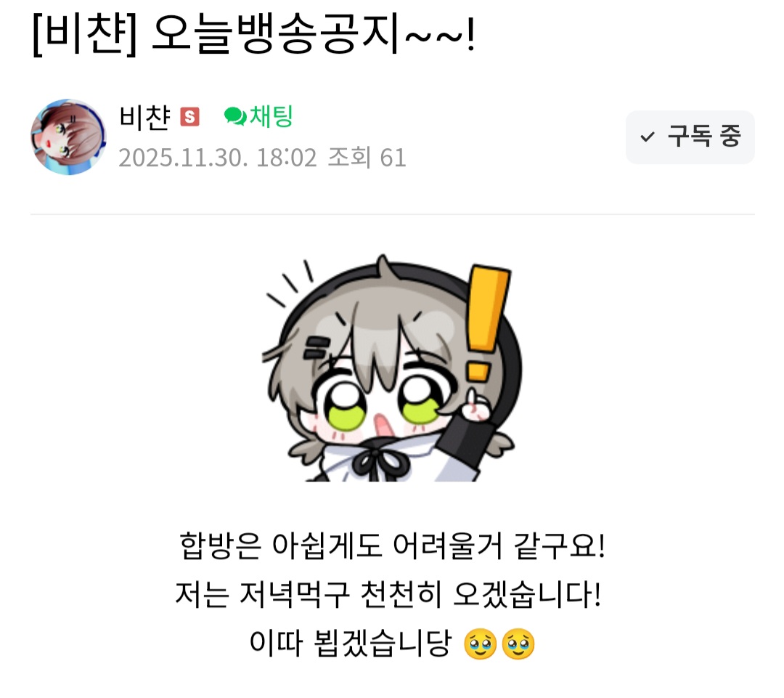
Task: Open 비챤's round profile avatar
Action: click(x=68, y=137)
